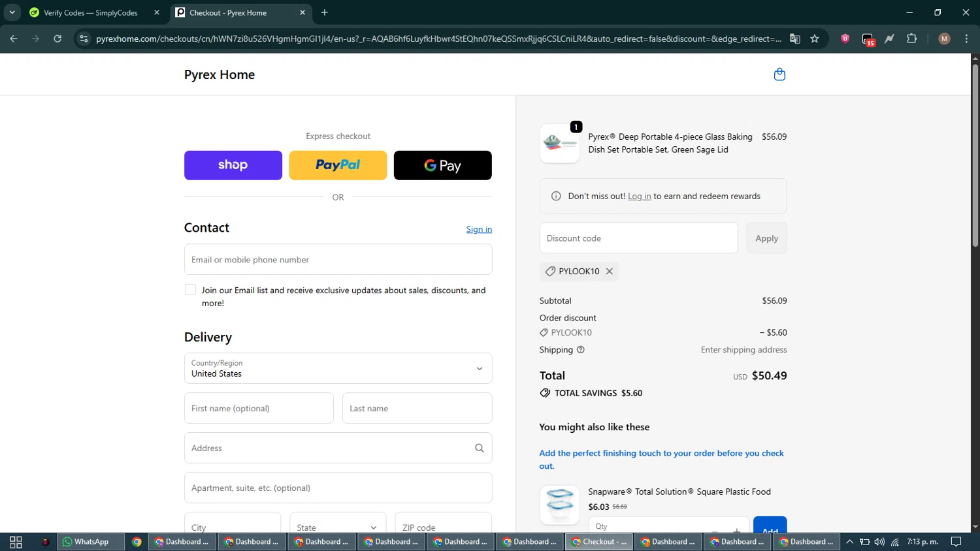Switch to the Checkout taskbar window
This screenshot has width=980, height=551.
tap(598, 542)
